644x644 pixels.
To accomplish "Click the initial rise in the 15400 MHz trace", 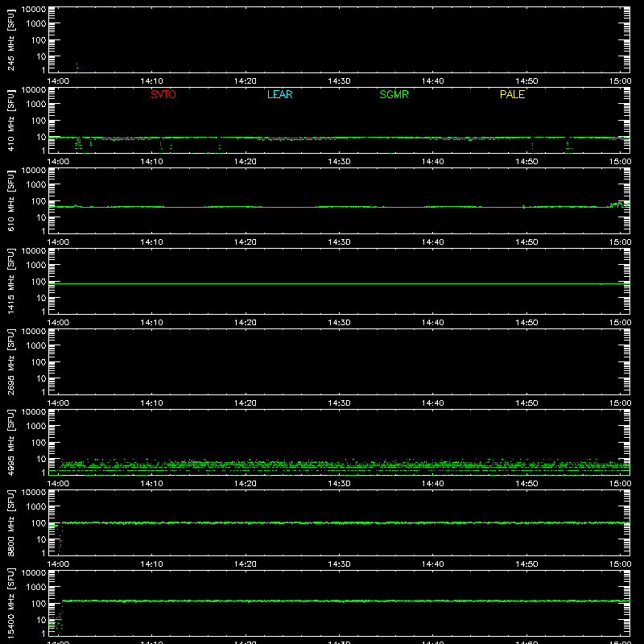I will click(62, 612).
